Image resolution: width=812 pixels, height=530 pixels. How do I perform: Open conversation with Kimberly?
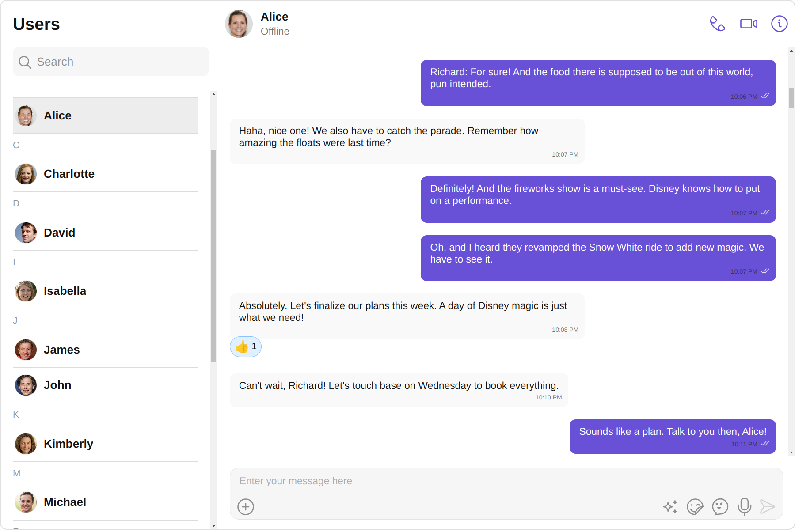105,444
